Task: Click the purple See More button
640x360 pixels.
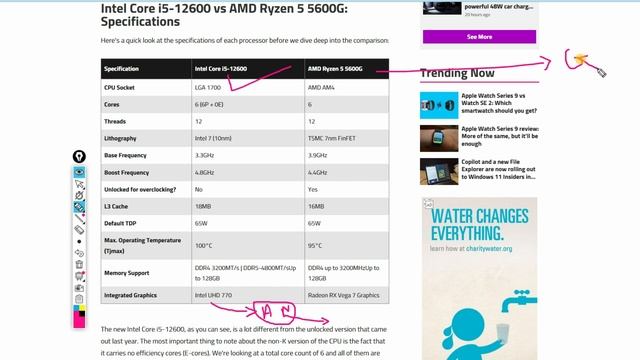Action: point(479,37)
